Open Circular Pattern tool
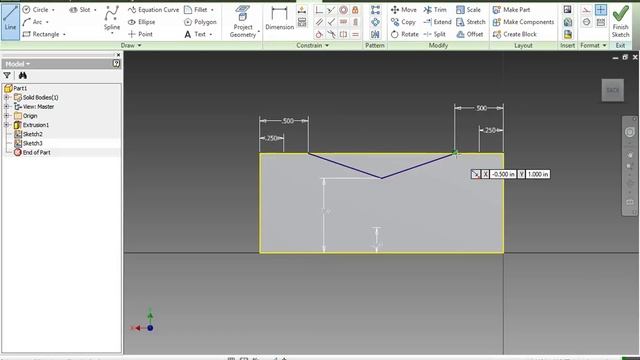The height and width of the screenshot is (360, 640). [x=375, y=22]
